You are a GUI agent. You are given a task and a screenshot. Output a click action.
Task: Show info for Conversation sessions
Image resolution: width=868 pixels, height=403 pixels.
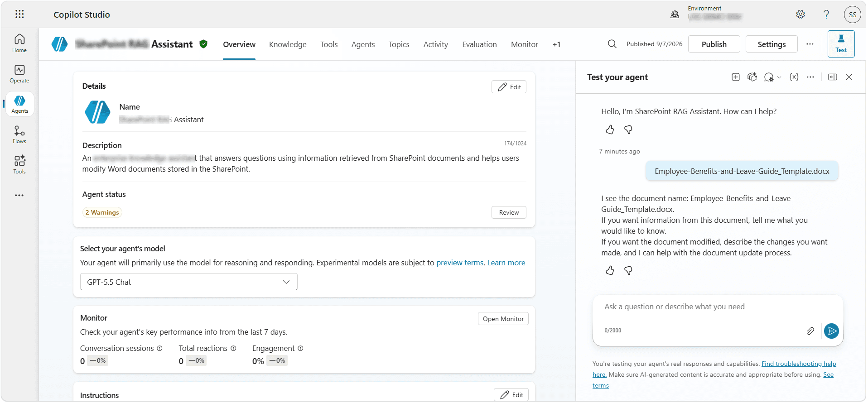coord(159,348)
